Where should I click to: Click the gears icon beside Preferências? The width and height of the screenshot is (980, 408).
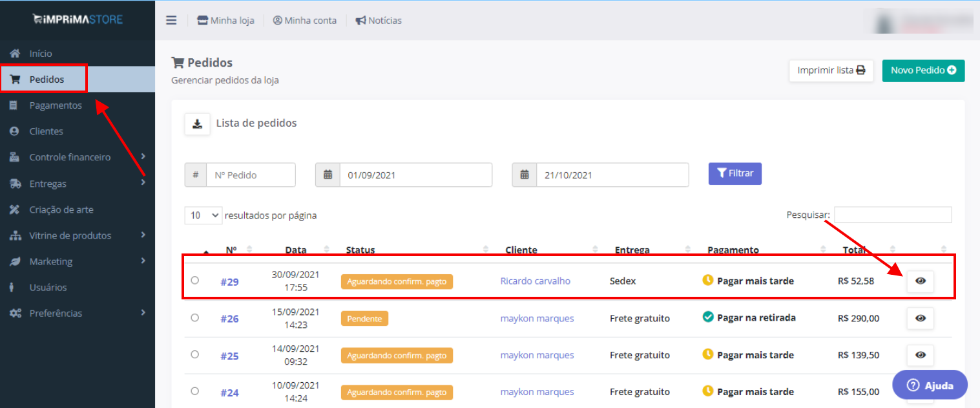coord(16,313)
